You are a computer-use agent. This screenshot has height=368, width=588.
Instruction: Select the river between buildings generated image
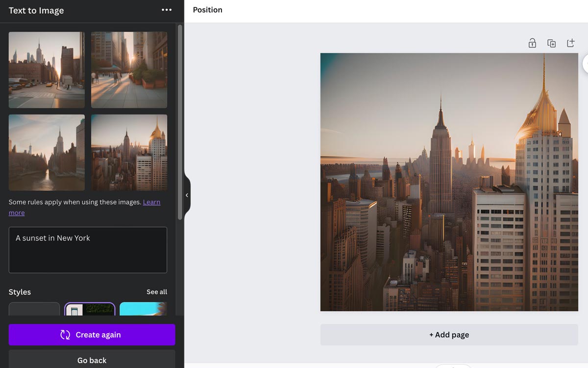47,153
